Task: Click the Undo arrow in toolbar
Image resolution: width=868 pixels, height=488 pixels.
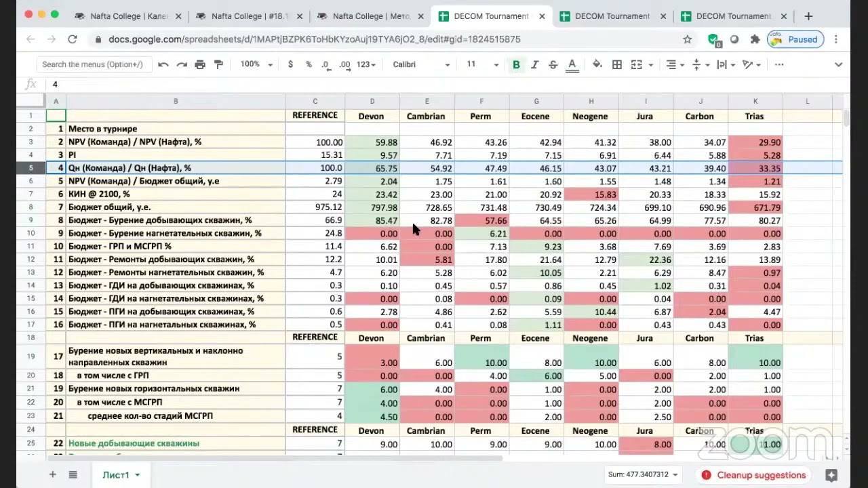Action: [163, 64]
